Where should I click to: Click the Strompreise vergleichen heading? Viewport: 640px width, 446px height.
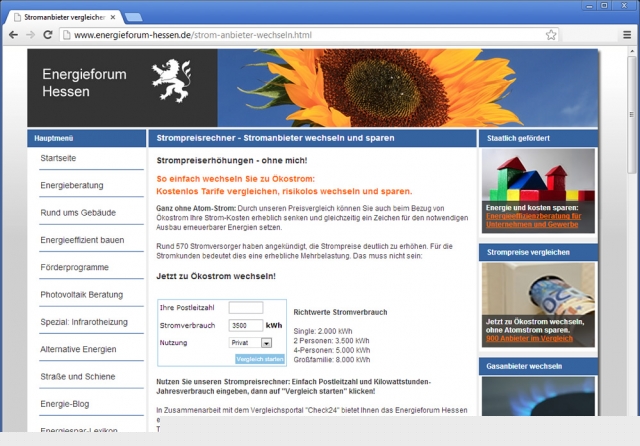click(528, 252)
